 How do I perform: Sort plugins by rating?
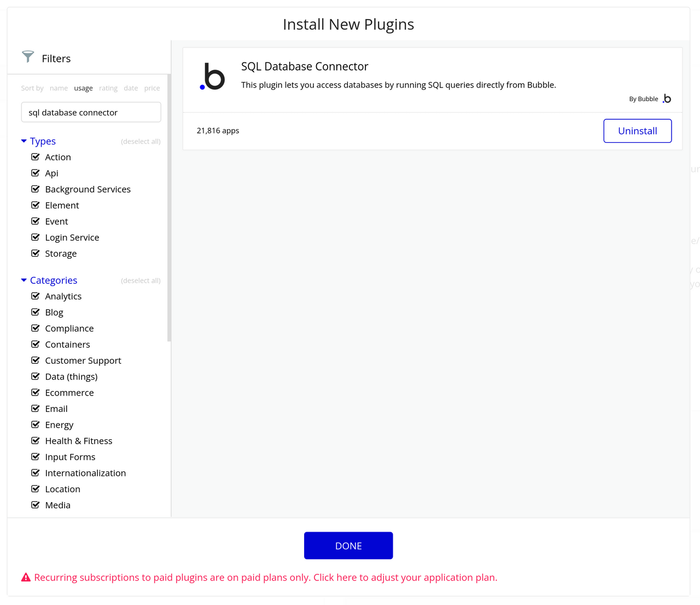[x=108, y=88]
